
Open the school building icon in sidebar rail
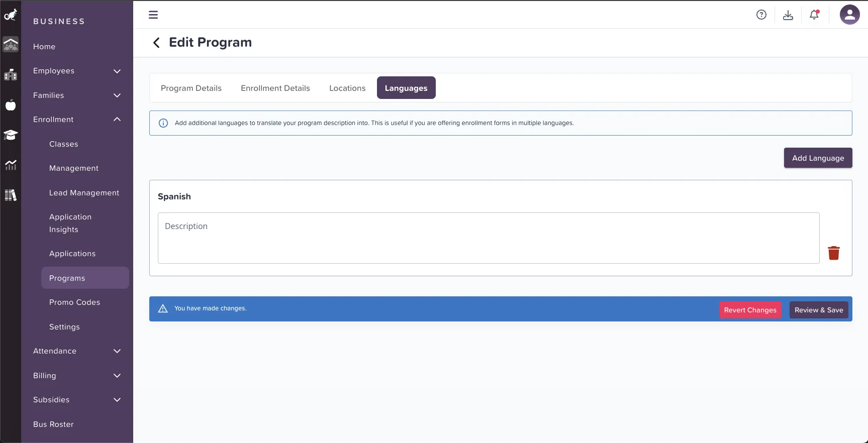11,75
